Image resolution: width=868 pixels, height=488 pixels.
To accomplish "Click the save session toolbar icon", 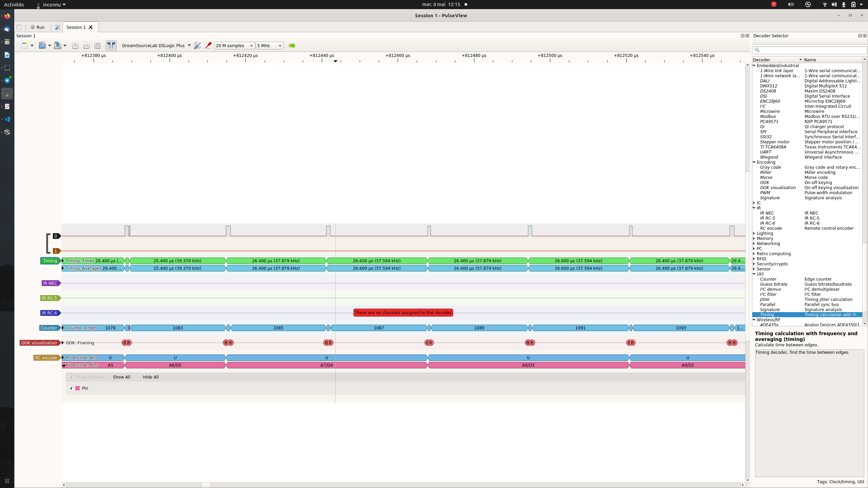I will click(57, 45).
